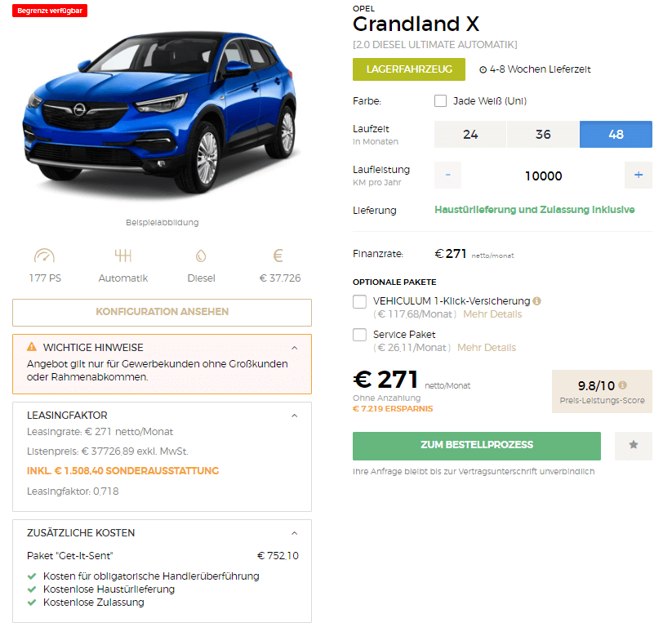
Task: Choose 36 months Laufzeit
Action: [x=543, y=134]
